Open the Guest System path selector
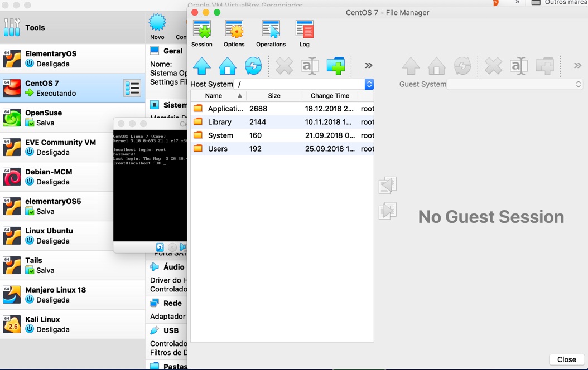Image resolution: width=588 pixels, height=370 pixels. click(578, 84)
